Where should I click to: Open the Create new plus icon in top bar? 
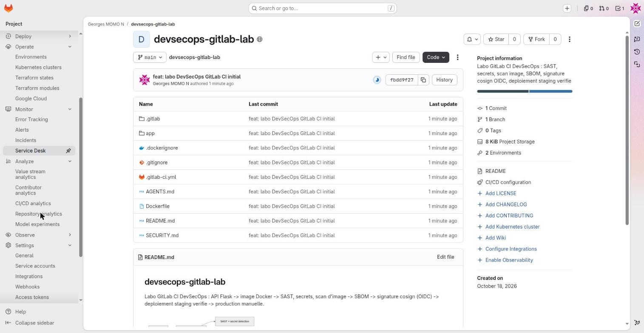coord(567,8)
